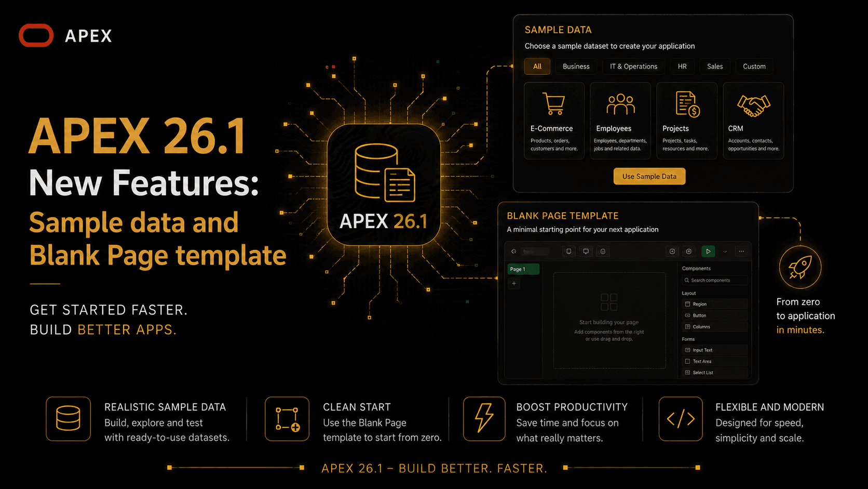Click the rocket launch icon

800,268
